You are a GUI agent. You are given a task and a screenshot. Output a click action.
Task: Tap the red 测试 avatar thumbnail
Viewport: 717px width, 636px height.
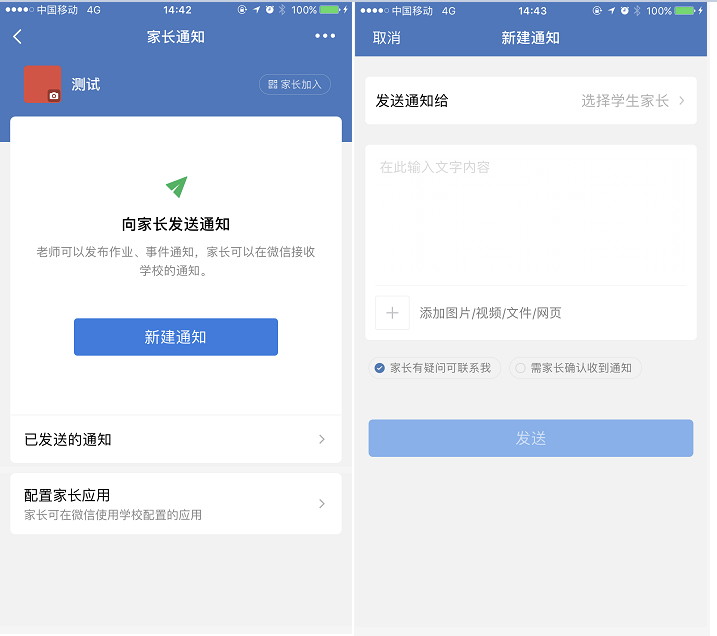coord(43,84)
